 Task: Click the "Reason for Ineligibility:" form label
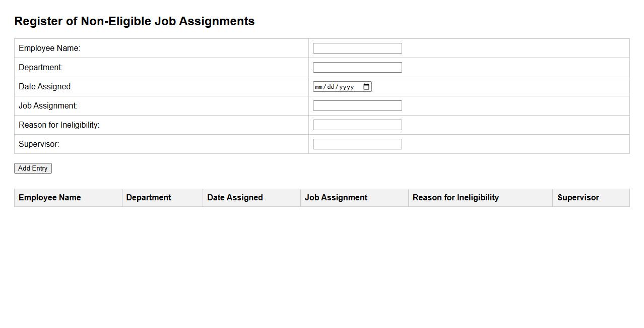tap(59, 125)
